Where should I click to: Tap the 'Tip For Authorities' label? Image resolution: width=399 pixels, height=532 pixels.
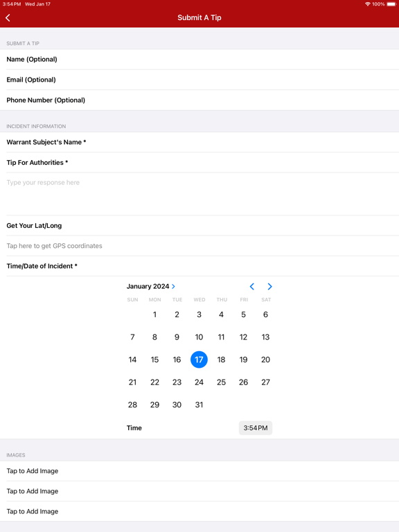tap(37, 163)
